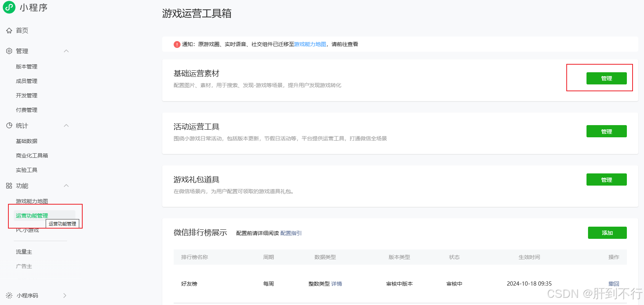Open 详情 link in the 好友榜 row
This screenshot has height=305, width=644.
[x=337, y=284]
